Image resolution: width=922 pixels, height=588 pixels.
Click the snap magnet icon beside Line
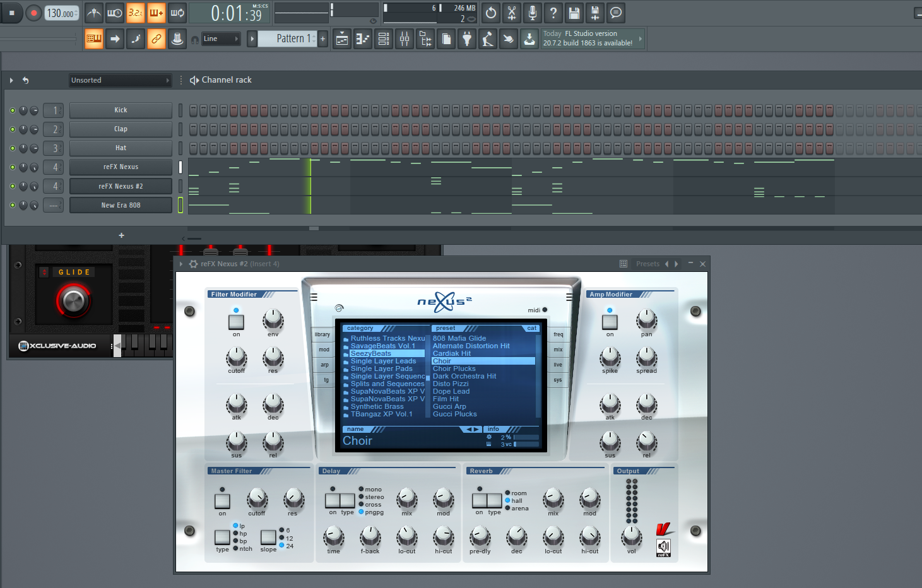pos(195,40)
